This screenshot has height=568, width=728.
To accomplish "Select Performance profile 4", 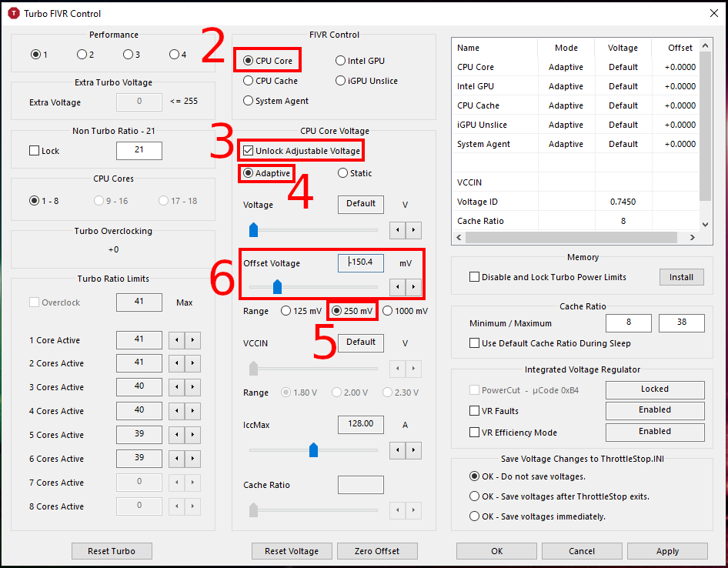I will tap(178, 55).
